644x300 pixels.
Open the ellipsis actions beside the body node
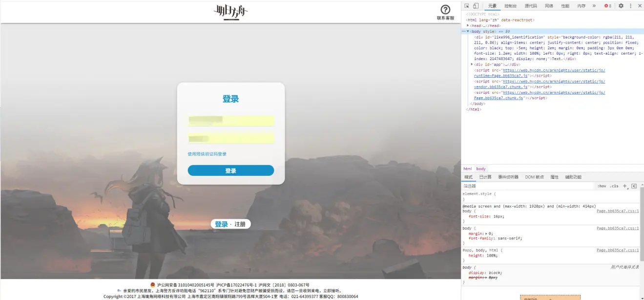[x=463, y=31]
